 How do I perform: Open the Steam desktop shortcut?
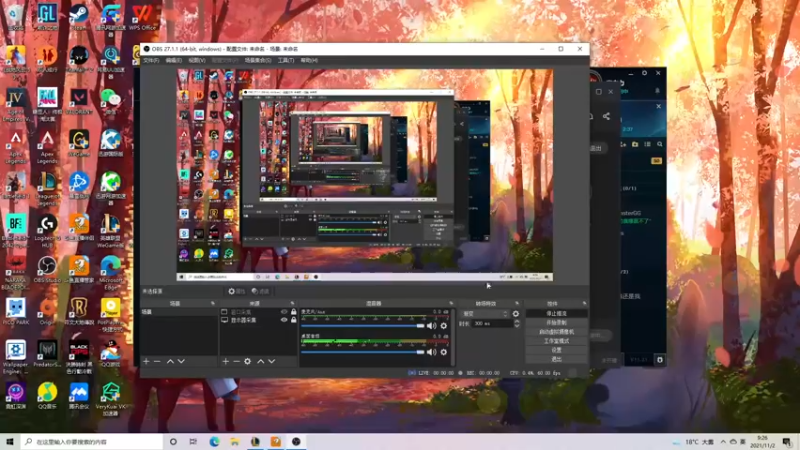pyautogui.click(x=79, y=17)
